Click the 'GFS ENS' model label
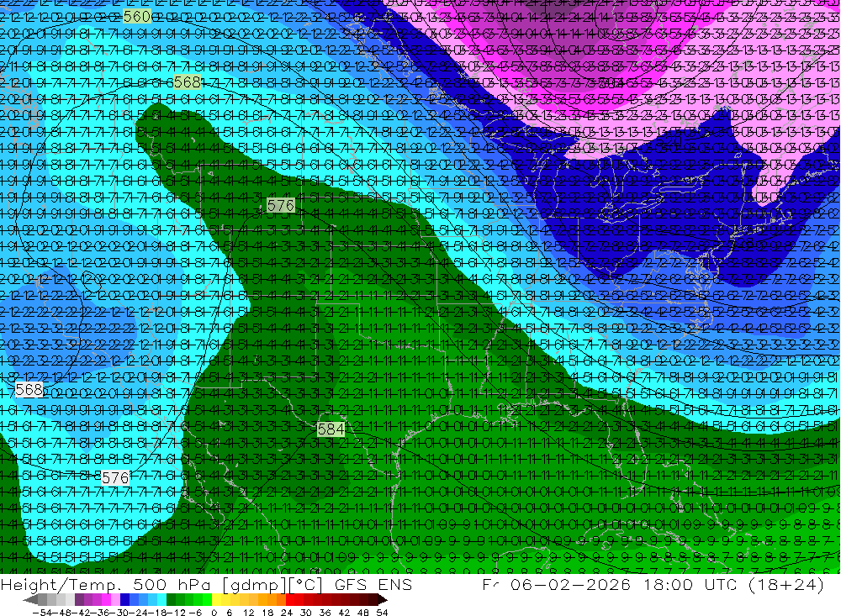This screenshot has width=841, height=616. [x=373, y=585]
